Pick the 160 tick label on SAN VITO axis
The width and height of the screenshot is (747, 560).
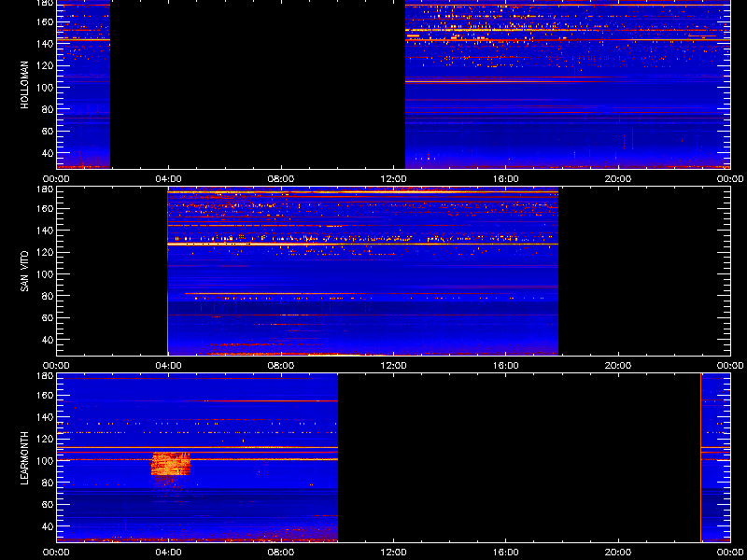click(46, 208)
